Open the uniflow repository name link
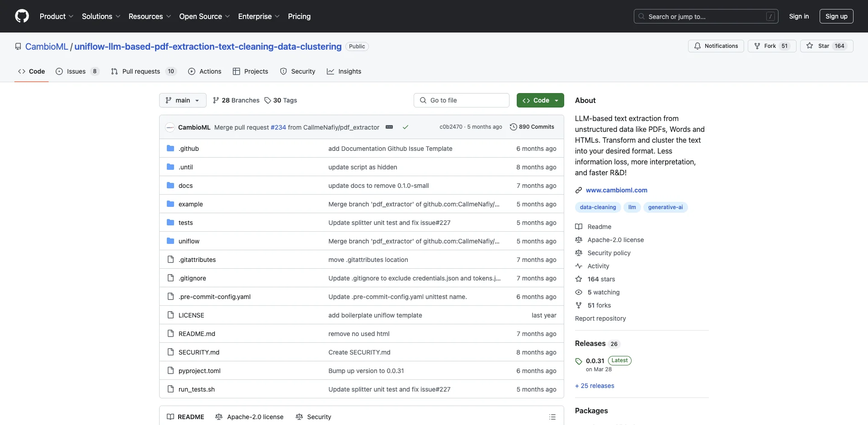The width and height of the screenshot is (868, 425). (x=208, y=47)
